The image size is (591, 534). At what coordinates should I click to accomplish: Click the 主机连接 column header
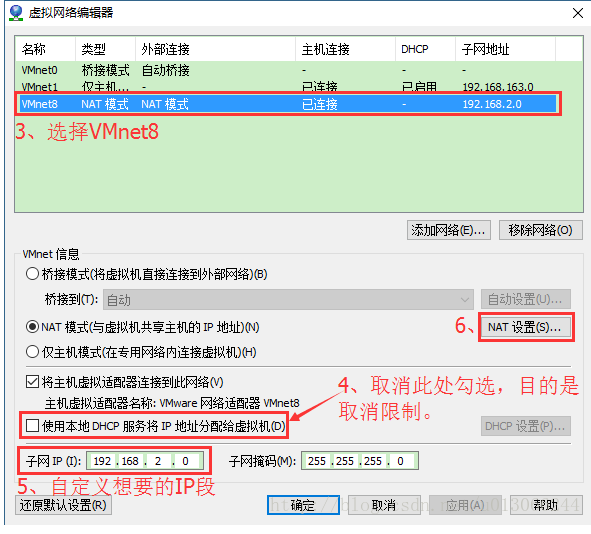coord(345,49)
